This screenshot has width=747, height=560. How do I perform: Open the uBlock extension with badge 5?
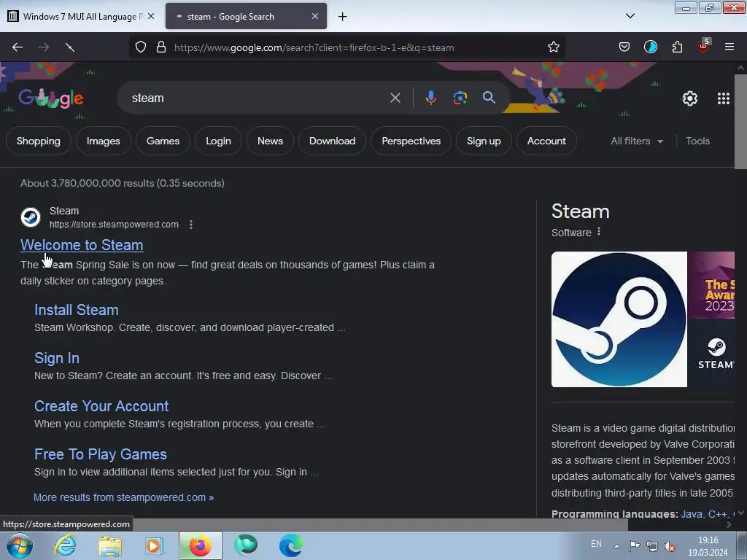pos(703,46)
